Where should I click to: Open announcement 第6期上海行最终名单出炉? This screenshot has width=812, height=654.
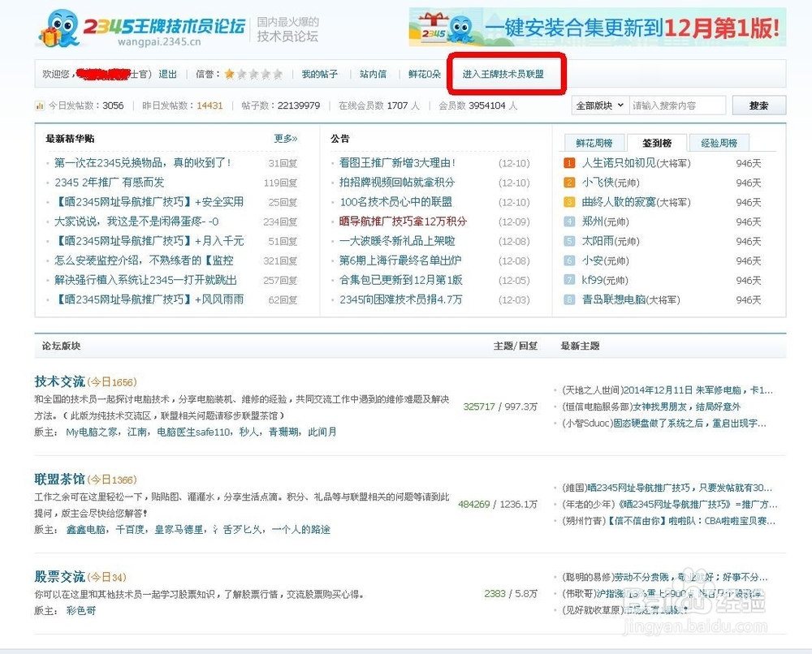pyautogui.click(x=400, y=260)
